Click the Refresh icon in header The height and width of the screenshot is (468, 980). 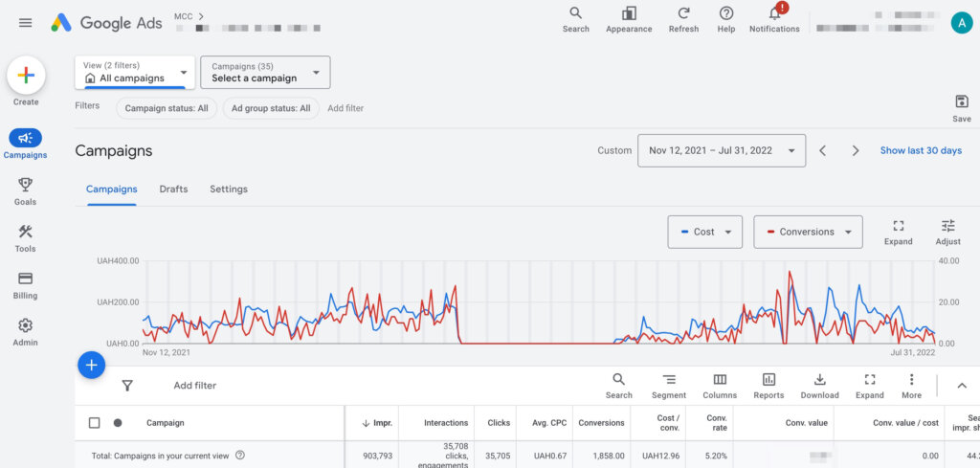[x=683, y=13]
